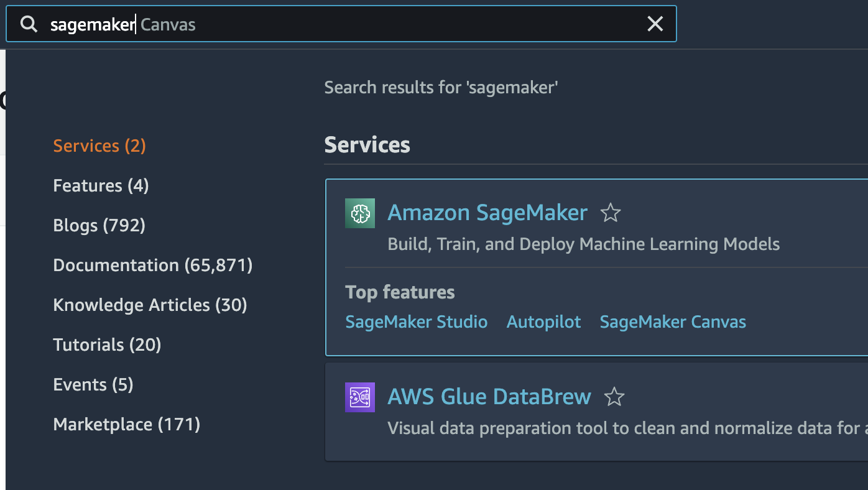
Task: Filter results by Features (4)
Action: 101,186
